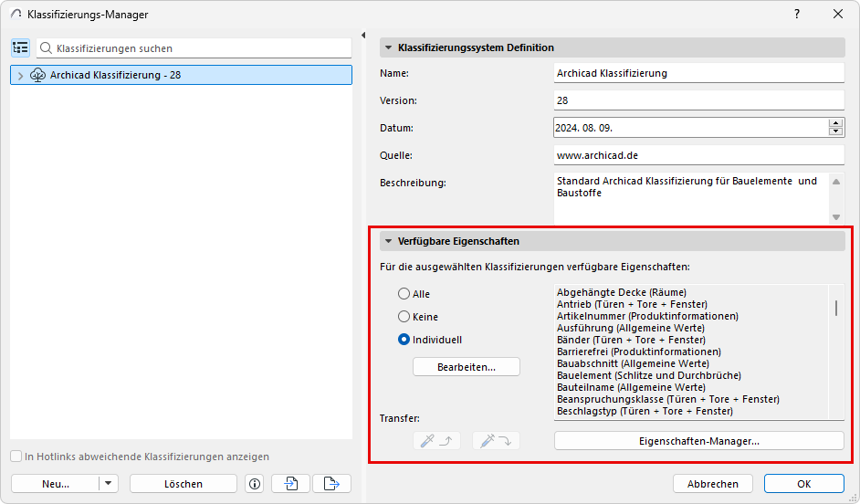Image resolution: width=860 pixels, height=504 pixels.
Task: Click the Beschreibung text area
Action: pyautogui.click(x=691, y=198)
